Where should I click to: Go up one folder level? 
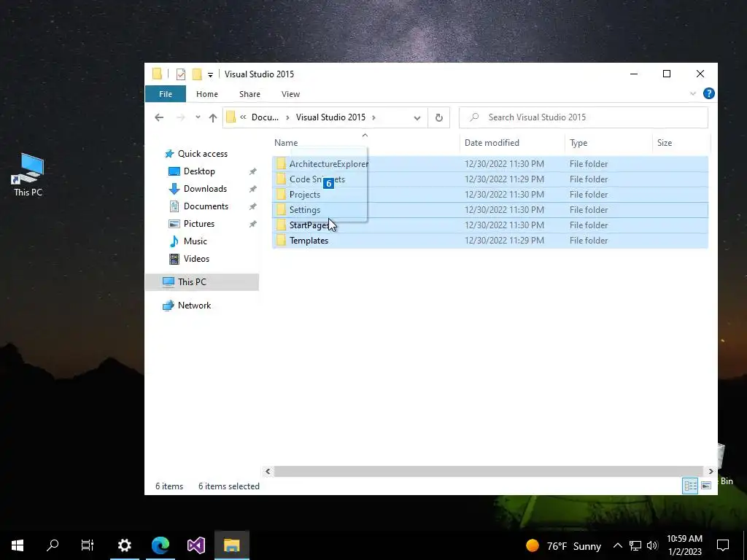pos(213,117)
